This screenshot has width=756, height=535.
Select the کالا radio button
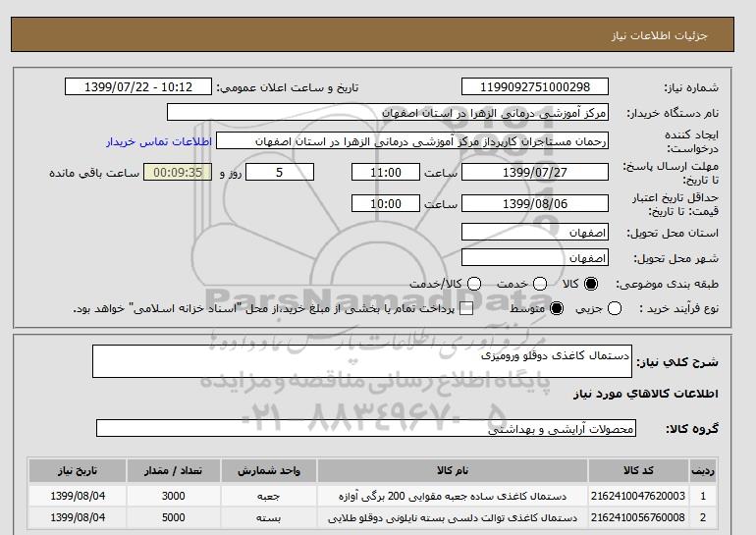pos(591,284)
